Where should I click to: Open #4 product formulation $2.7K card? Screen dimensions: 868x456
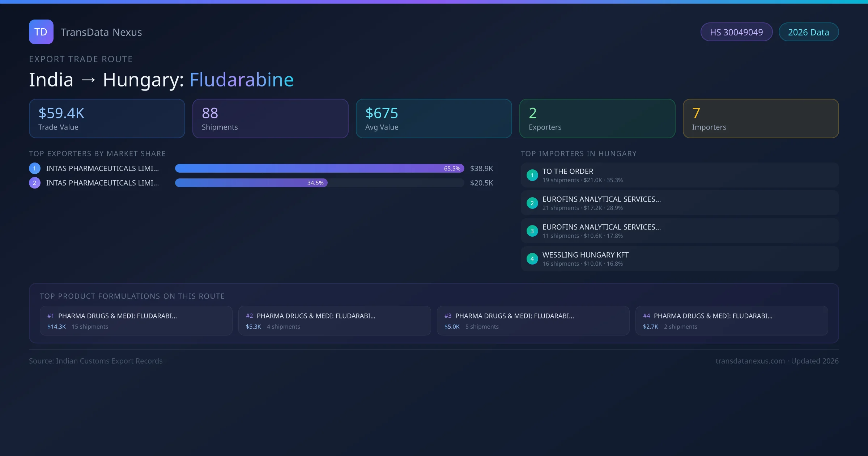click(x=731, y=321)
